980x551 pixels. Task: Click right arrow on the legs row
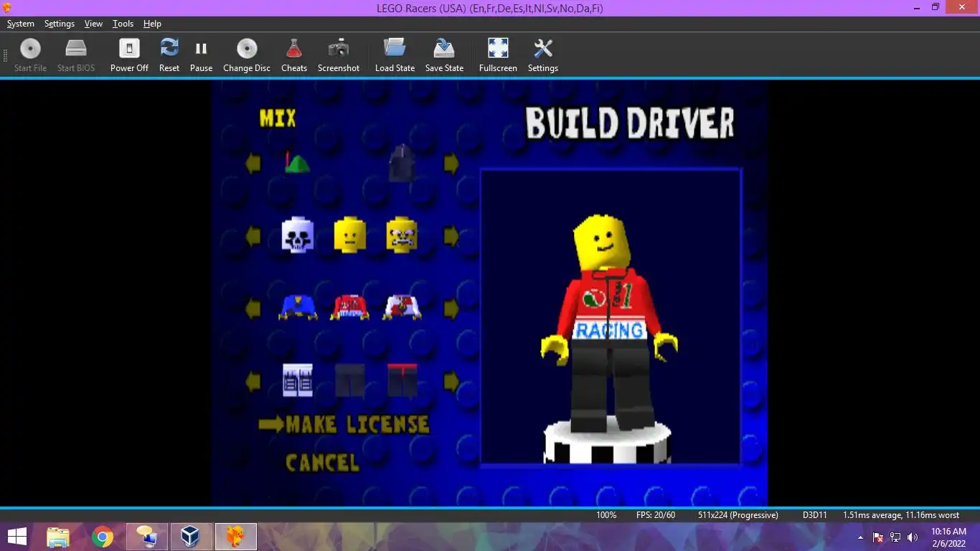(x=451, y=381)
